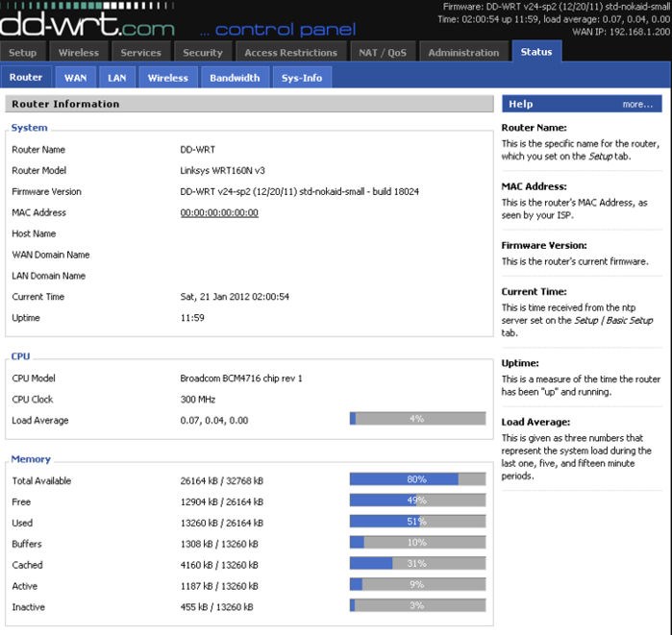672x635 pixels.
Task: Open the Administration tab
Action: pyautogui.click(x=463, y=52)
